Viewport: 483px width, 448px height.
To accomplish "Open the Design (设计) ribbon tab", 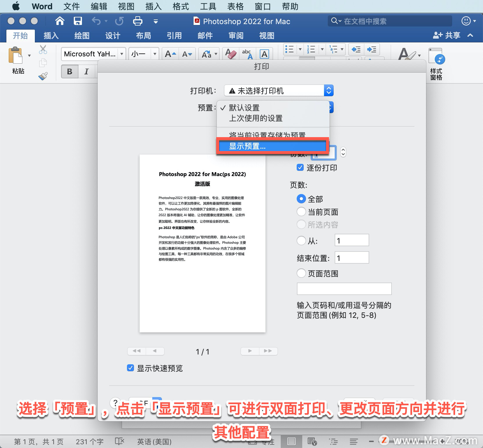I will (113, 36).
